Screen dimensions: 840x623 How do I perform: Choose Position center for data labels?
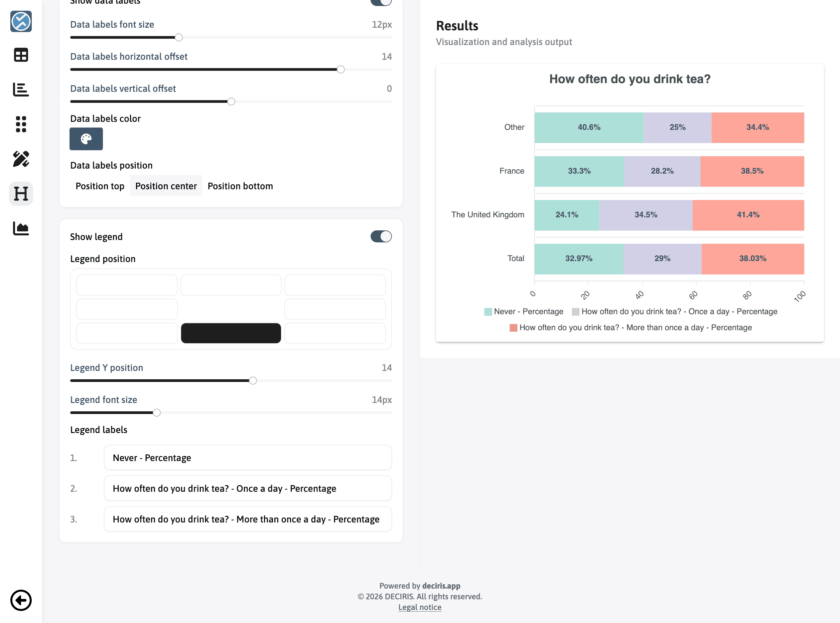[x=166, y=186]
